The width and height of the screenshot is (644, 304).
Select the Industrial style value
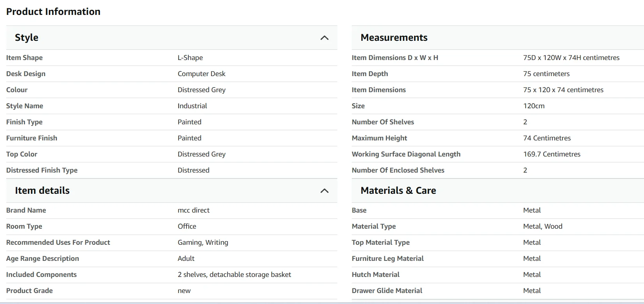coord(192,106)
